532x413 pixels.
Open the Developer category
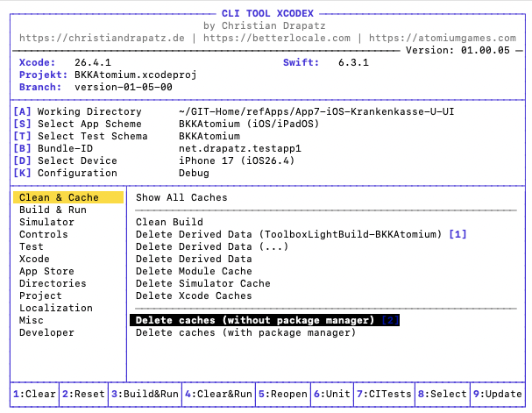pos(46,332)
